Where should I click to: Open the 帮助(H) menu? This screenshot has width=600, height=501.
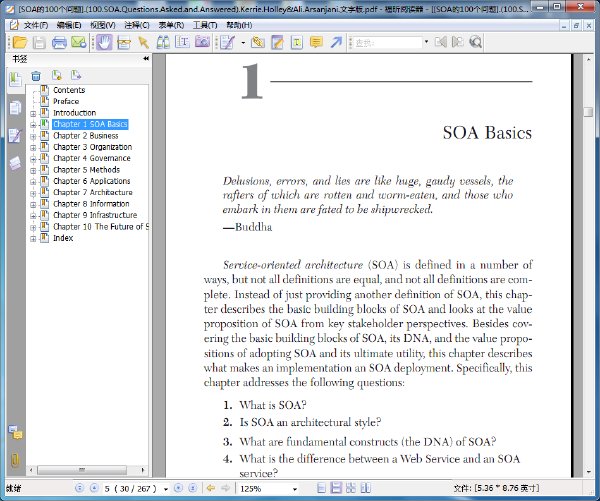[239, 25]
